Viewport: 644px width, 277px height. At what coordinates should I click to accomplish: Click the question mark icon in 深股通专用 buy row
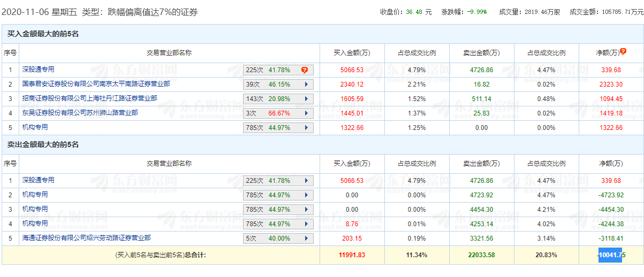[x=305, y=70]
